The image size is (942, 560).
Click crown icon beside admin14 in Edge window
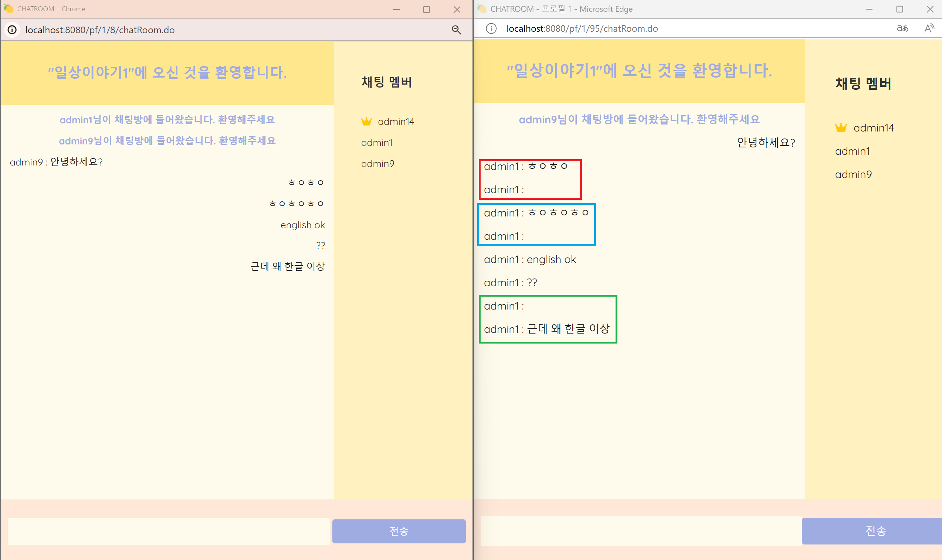pos(841,128)
